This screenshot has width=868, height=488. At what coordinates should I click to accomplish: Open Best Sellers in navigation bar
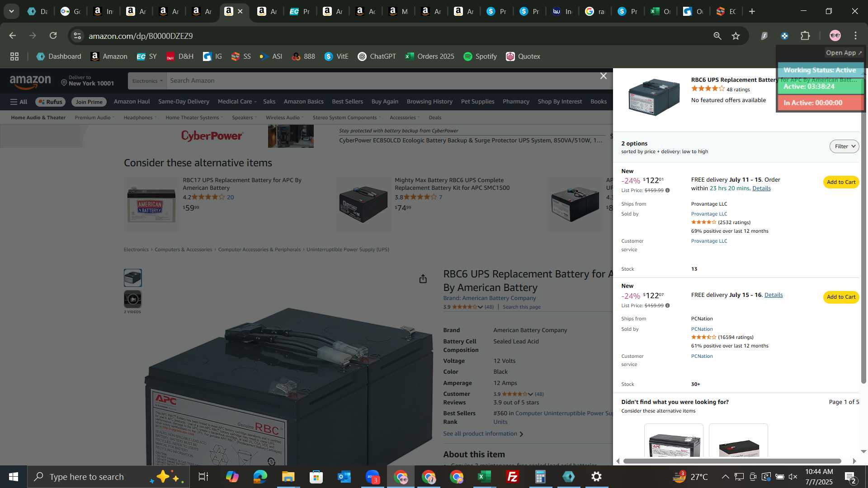(347, 102)
